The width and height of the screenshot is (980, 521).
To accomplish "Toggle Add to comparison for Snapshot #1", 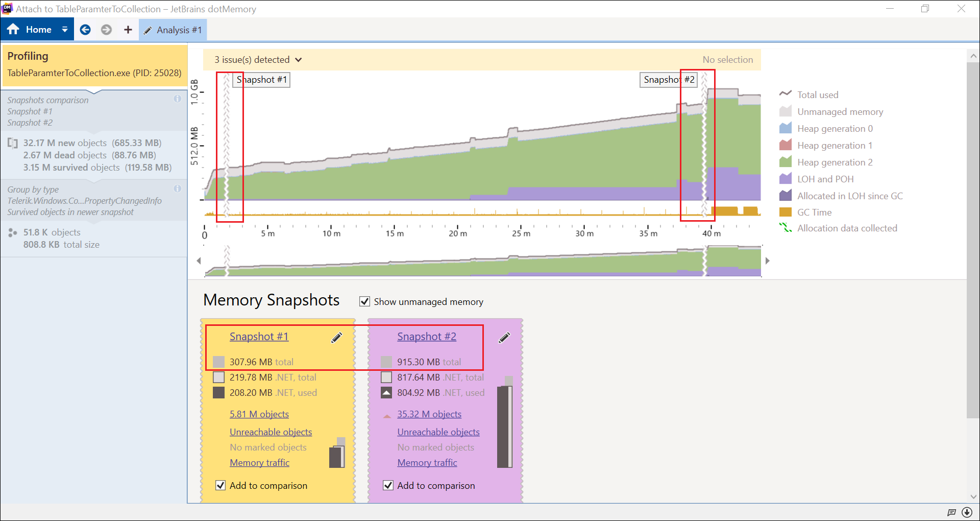I will [220, 485].
